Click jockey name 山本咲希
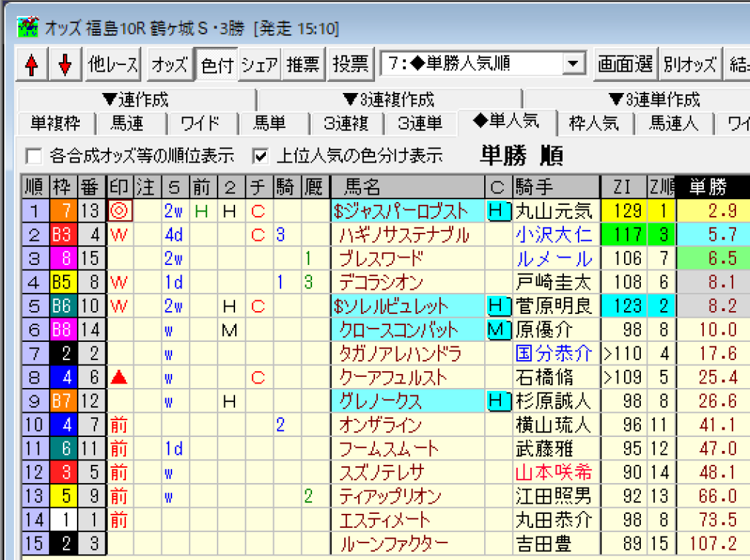The height and width of the screenshot is (560, 750). click(x=554, y=472)
